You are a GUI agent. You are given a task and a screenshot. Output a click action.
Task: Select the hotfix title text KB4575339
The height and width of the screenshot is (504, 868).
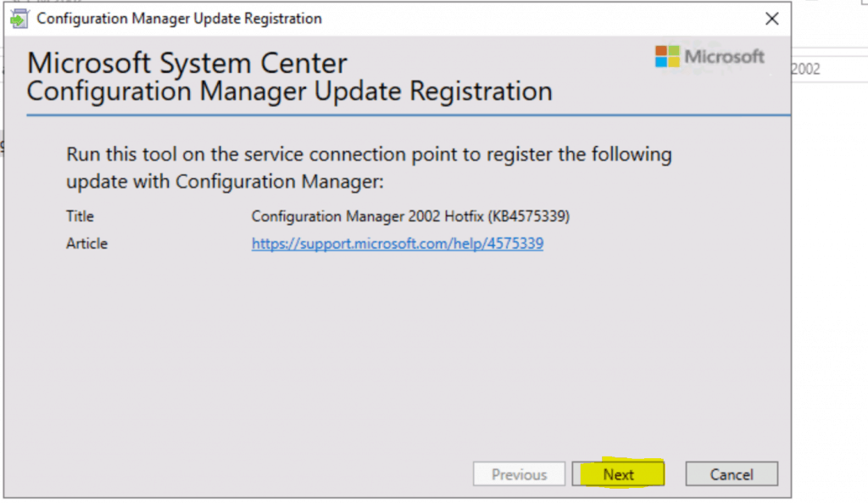(x=410, y=216)
